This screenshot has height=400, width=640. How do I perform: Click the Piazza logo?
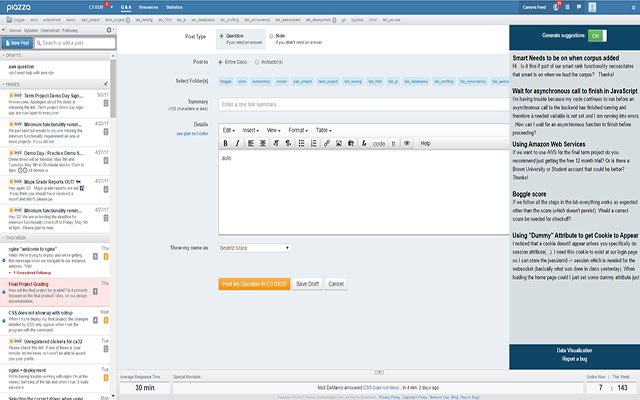point(18,7)
